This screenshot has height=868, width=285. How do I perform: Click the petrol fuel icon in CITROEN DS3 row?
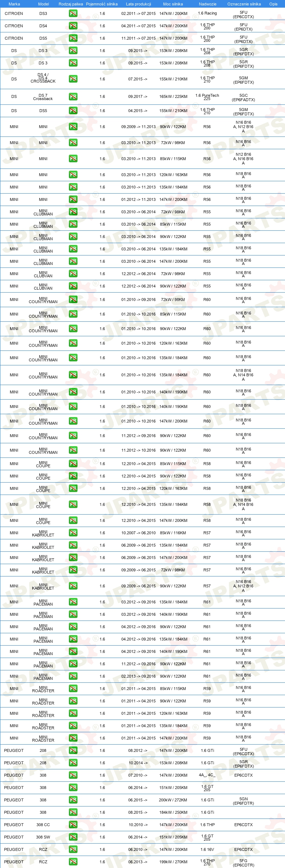73,13
